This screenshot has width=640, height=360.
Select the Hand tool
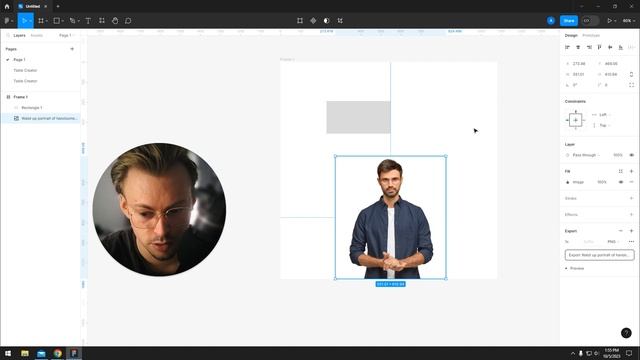click(115, 20)
